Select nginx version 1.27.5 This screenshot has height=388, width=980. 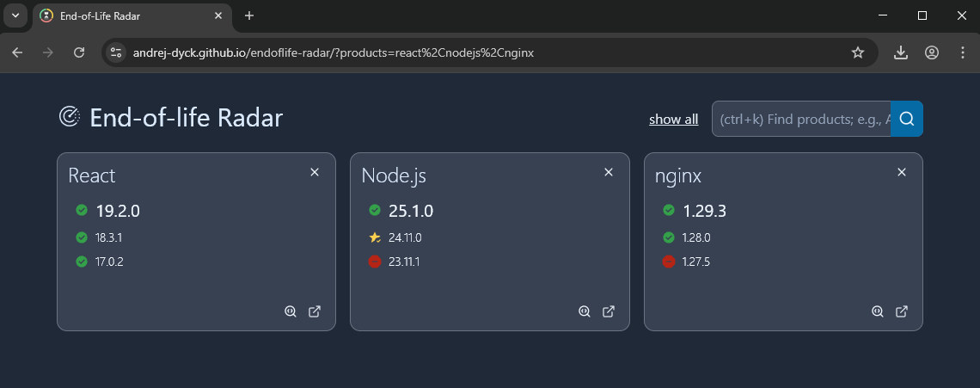pos(696,262)
